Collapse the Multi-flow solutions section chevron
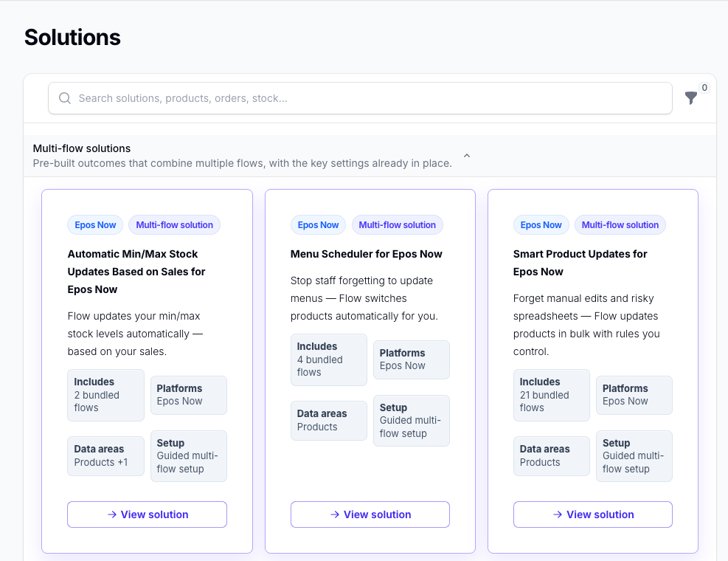This screenshot has height=561, width=728. pyautogui.click(x=467, y=156)
